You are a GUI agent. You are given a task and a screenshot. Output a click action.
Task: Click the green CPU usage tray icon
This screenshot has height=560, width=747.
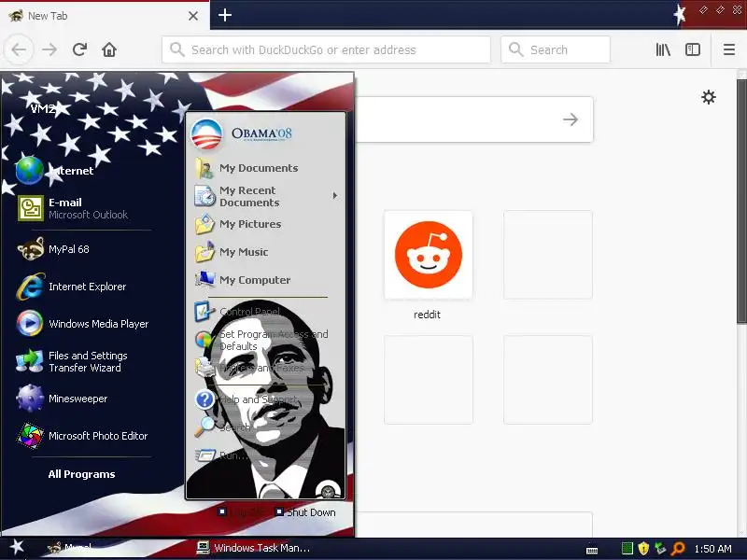click(x=627, y=549)
